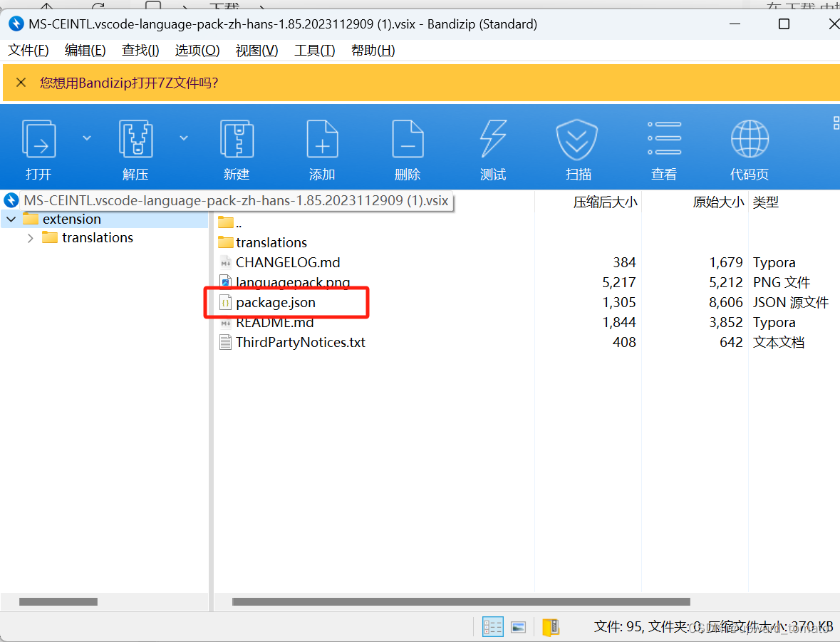Click the Extract (解压) toolbar icon
This screenshot has height=642, width=840.
pos(135,139)
